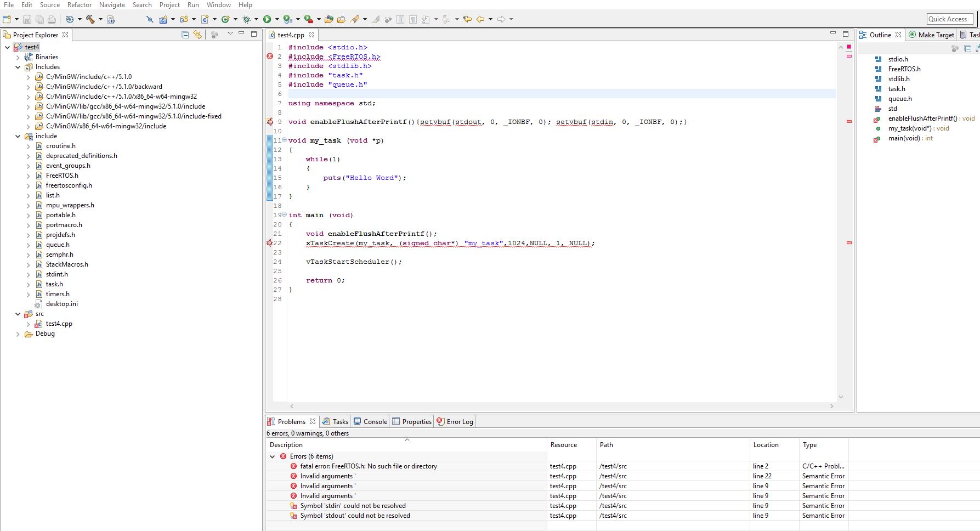Image resolution: width=980 pixels, height=531 pixels.
Task: Expand the src folder in Project Explorer
Action: (19, 314)
